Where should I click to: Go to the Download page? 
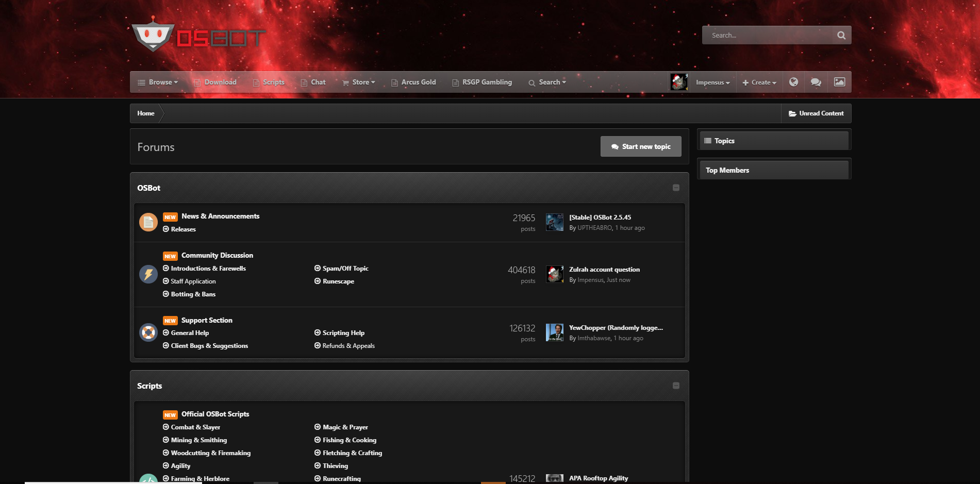[x=215, y=82]
